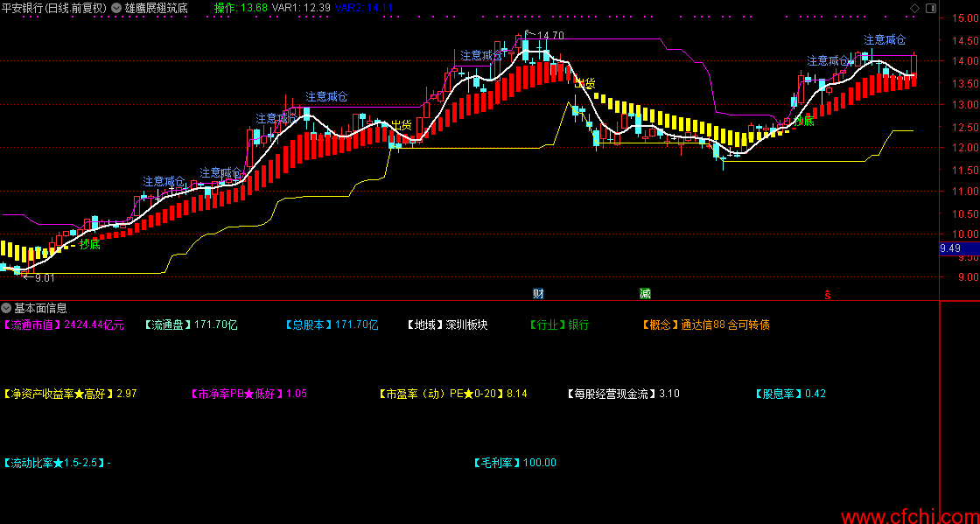Click the 12.00 price axis label

965,148
